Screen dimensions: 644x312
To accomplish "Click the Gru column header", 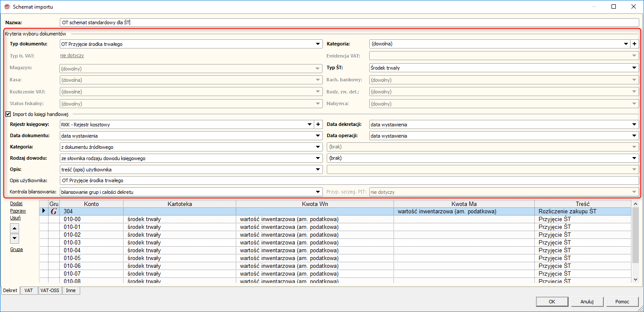I will pos(54,204).
